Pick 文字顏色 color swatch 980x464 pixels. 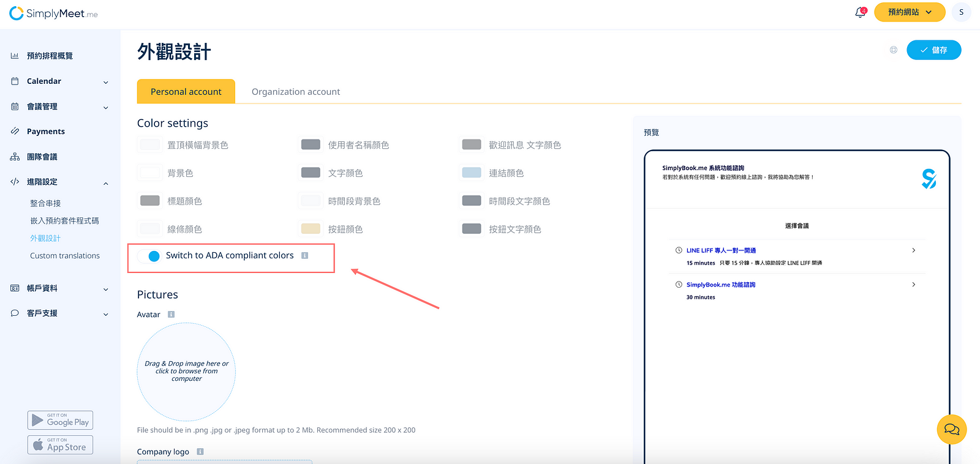(311, 173)
